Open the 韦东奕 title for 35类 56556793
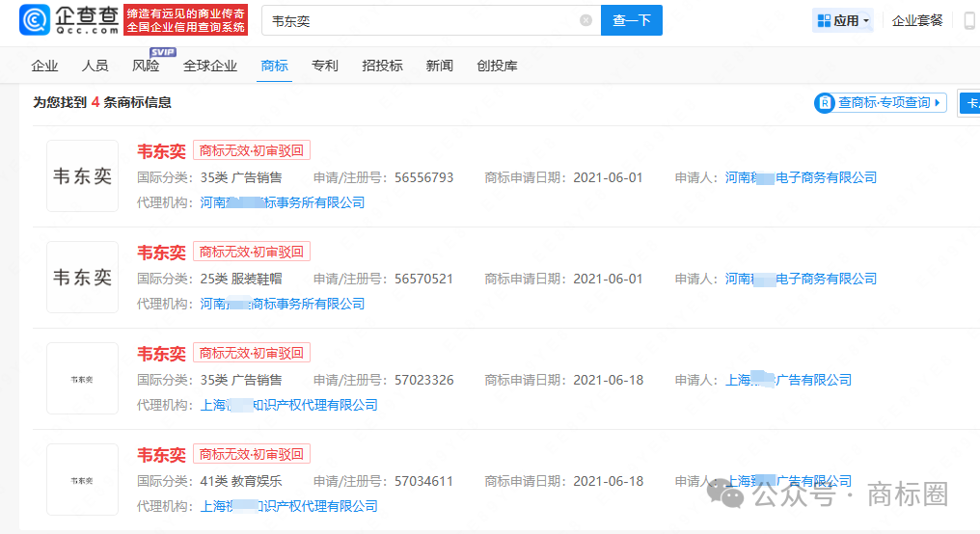The height and width of the screenshot is (534, 980). (161, 151)
